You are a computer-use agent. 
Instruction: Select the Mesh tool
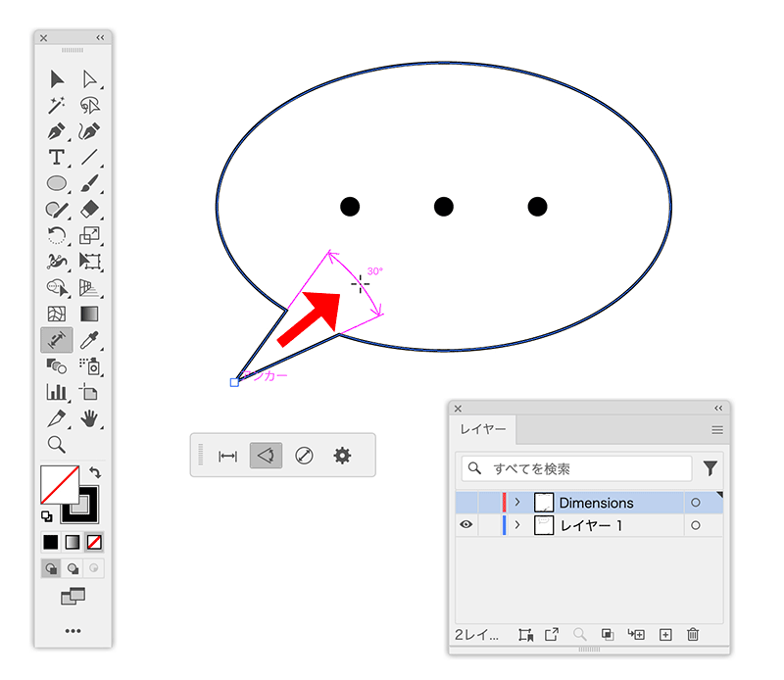(x=57, y=314)
